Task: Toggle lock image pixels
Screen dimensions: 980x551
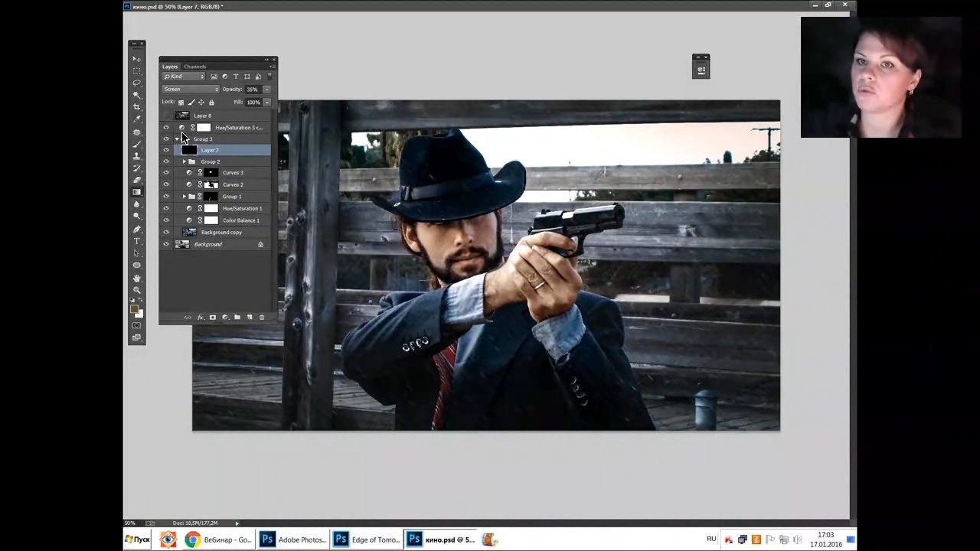Action: [191, 102]
